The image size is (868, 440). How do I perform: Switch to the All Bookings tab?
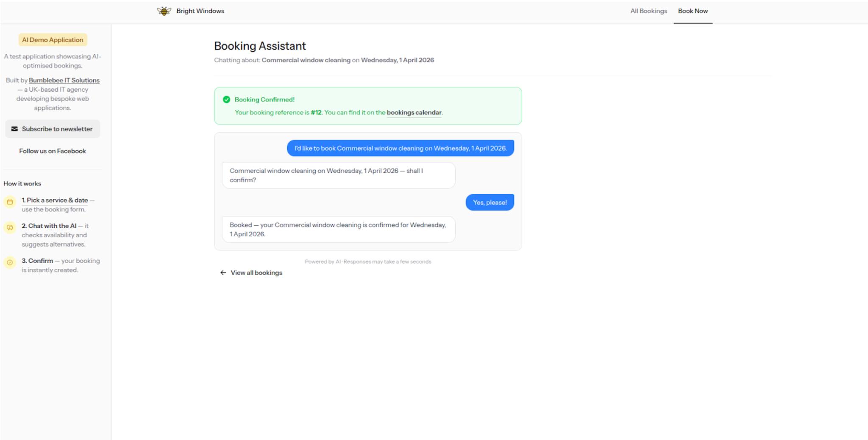click(648, 11)
